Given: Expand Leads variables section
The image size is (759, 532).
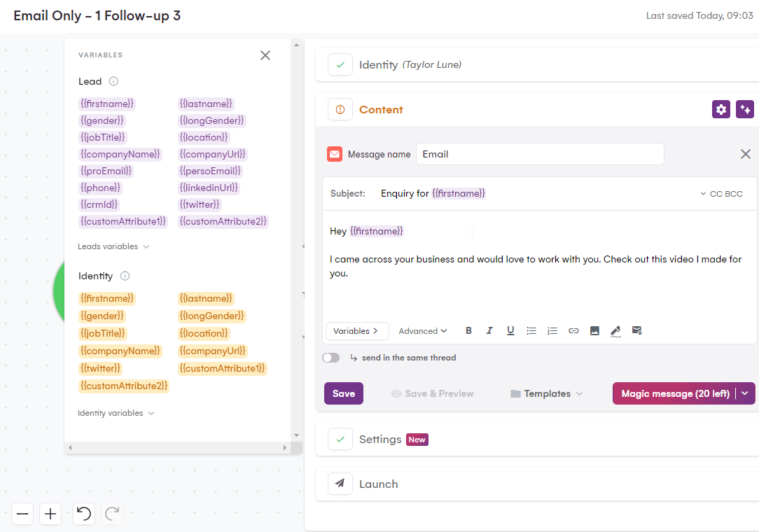Looking at the screenshot, I should click(x=113, y=246).
